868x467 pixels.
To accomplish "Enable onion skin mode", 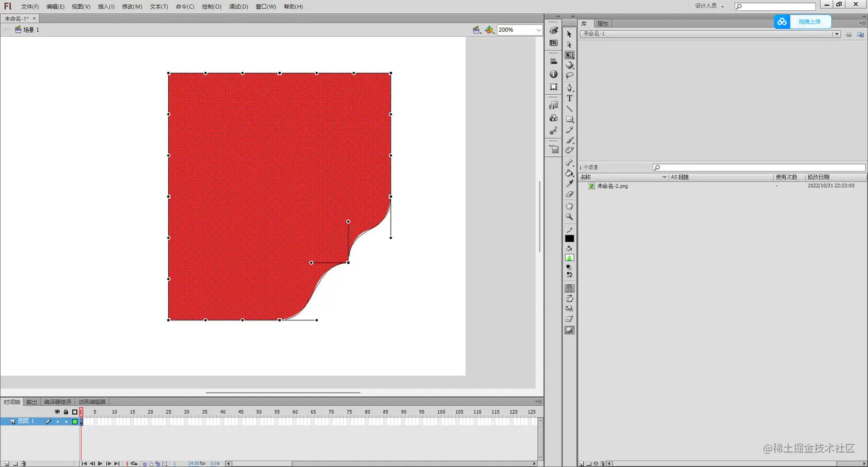I will 144,463.
